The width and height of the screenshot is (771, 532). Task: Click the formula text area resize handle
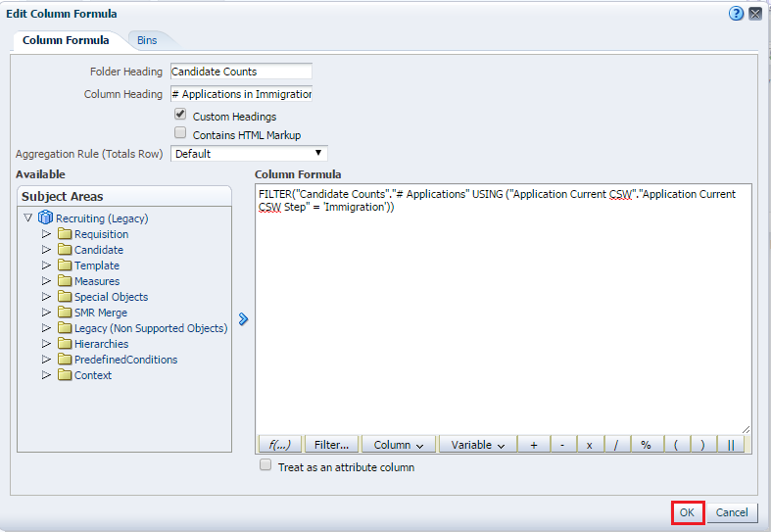[x=746, y=429]
